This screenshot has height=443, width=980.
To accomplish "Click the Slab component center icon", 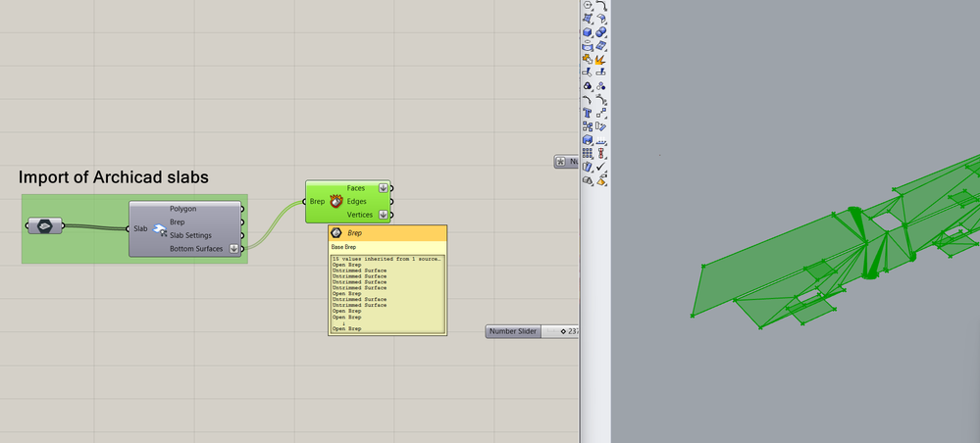I will pos(159,230).
